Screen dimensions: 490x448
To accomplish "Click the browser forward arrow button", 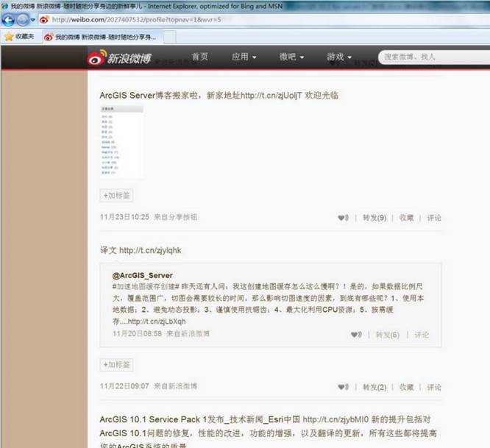I will pos(23,21).
